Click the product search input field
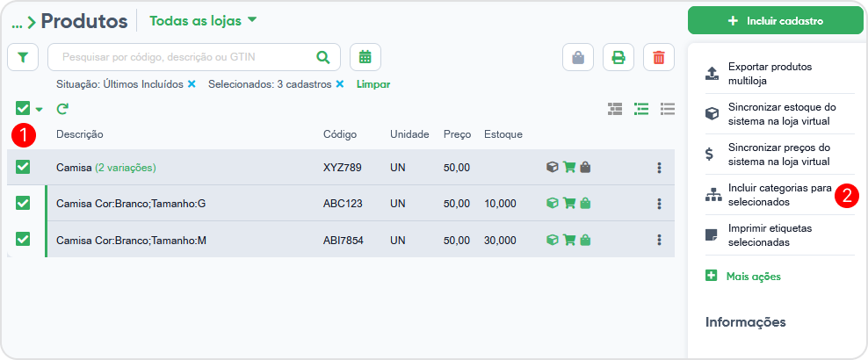This screenshot has height=360, width=868. (180, 58)
